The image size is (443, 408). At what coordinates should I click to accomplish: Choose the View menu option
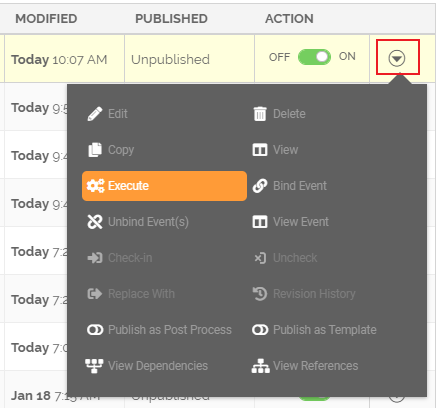point(275,150)
